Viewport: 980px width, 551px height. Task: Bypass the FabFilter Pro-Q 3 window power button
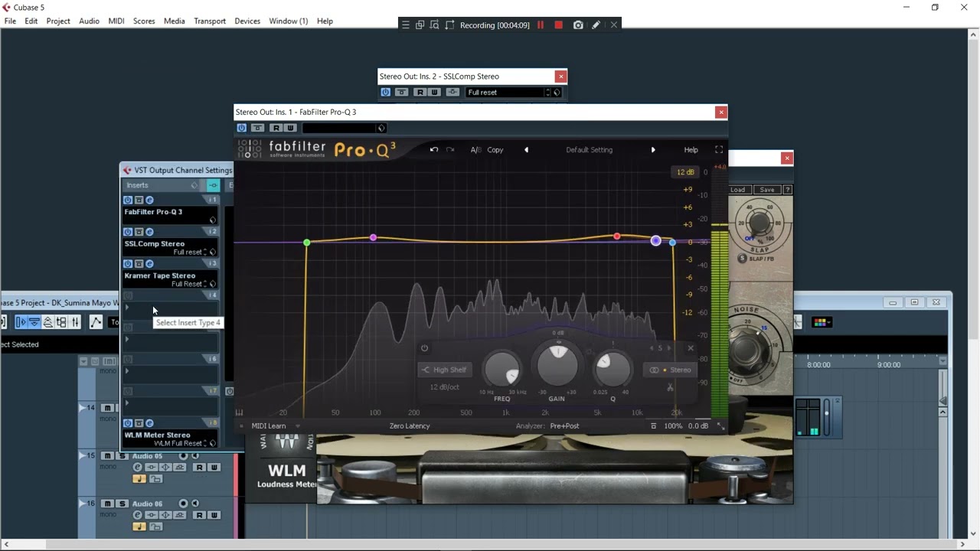(x=242, y=128)
